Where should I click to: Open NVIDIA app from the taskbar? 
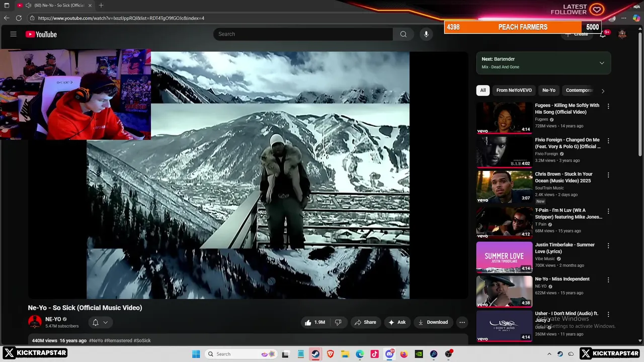tap(419, 354)
